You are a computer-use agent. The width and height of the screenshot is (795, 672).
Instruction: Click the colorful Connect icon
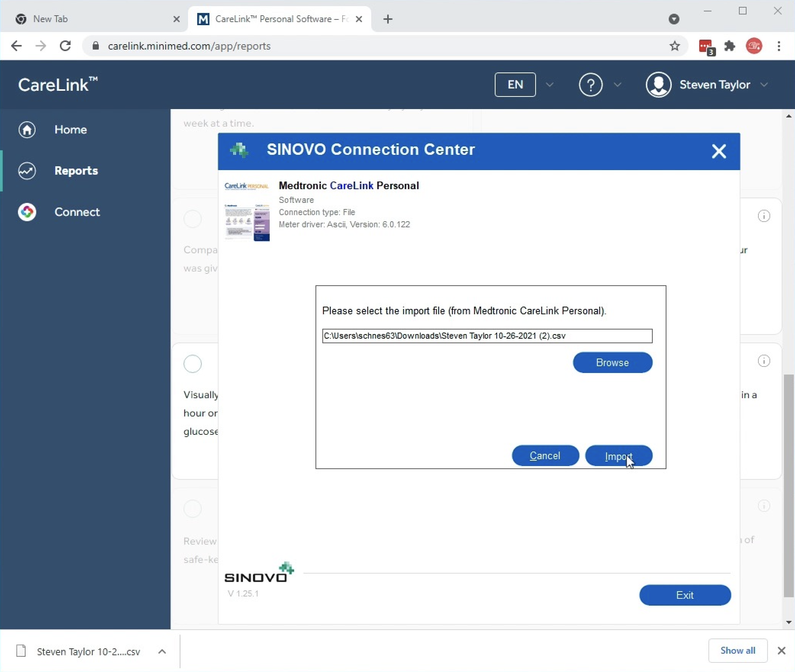click(x=27, y=212)
